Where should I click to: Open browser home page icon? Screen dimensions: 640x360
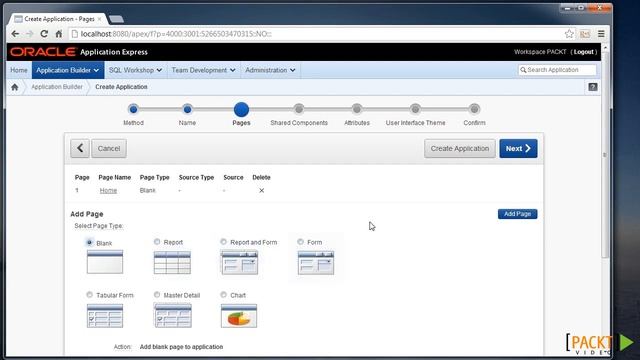(59, 34)
